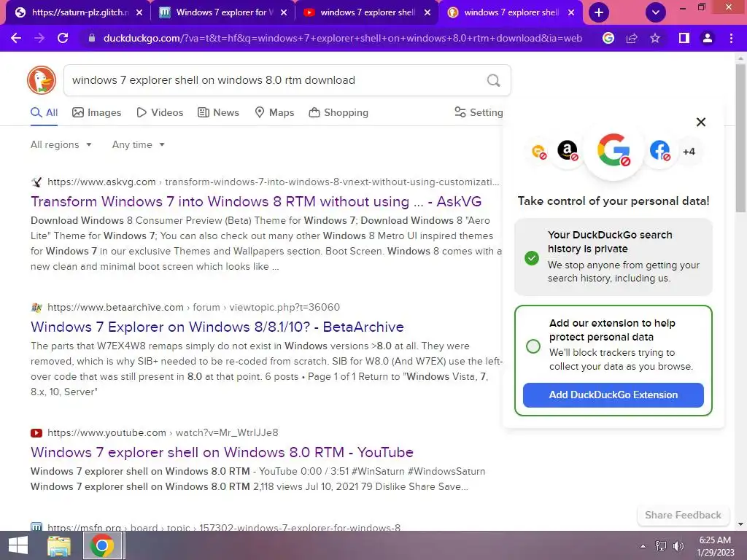Open the tab search dropdown
747x560 pixels.
pos(656,12)
